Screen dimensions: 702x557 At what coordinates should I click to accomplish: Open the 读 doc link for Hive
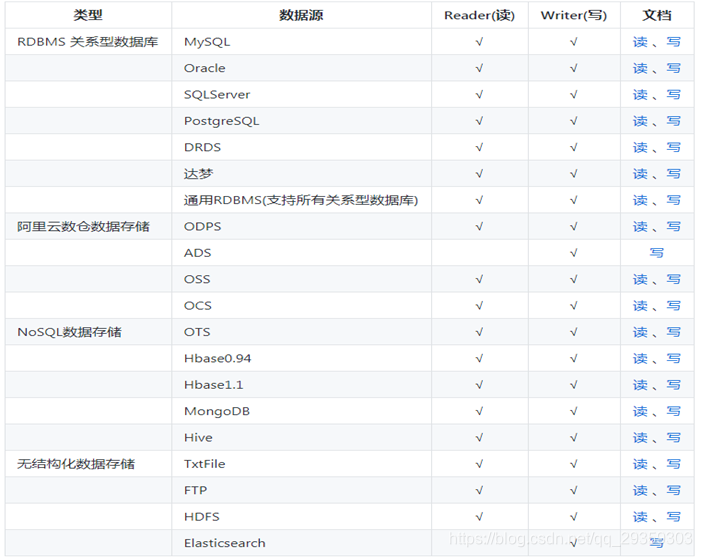pos(640,438)
